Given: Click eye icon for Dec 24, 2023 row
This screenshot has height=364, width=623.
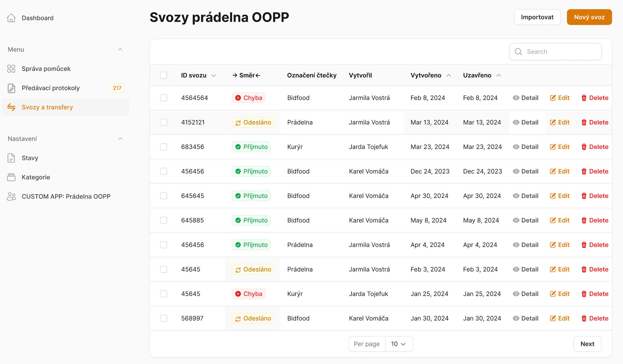Looking at the screenshot, I should pos(516,171).
